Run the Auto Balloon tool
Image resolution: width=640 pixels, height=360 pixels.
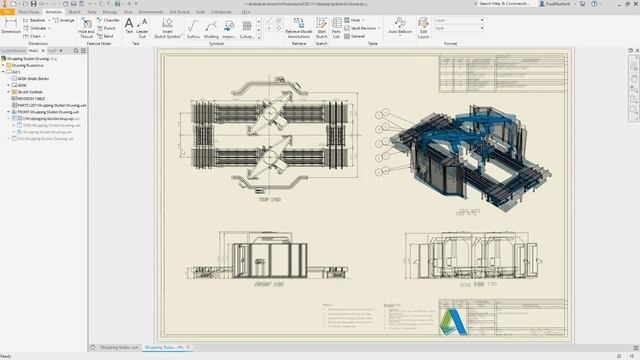tap(400, 26)
